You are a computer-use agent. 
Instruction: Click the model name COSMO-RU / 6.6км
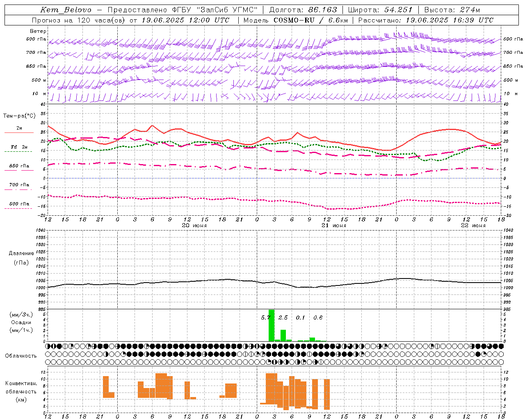[311, 20]
